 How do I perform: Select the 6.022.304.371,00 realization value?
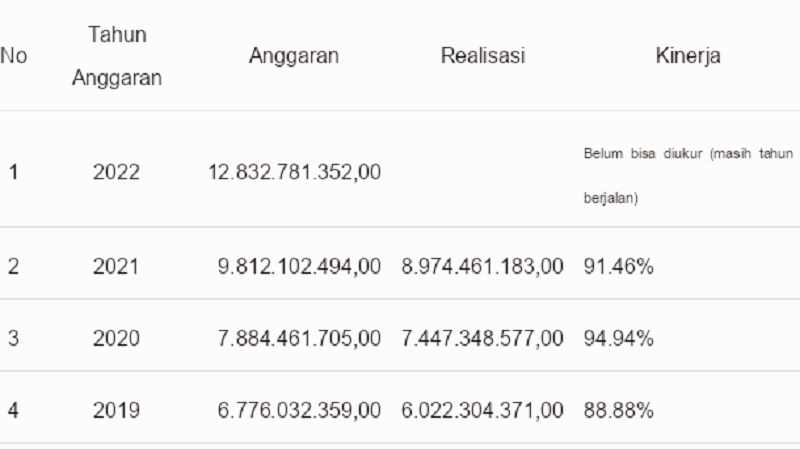click(x=483, y=410)
